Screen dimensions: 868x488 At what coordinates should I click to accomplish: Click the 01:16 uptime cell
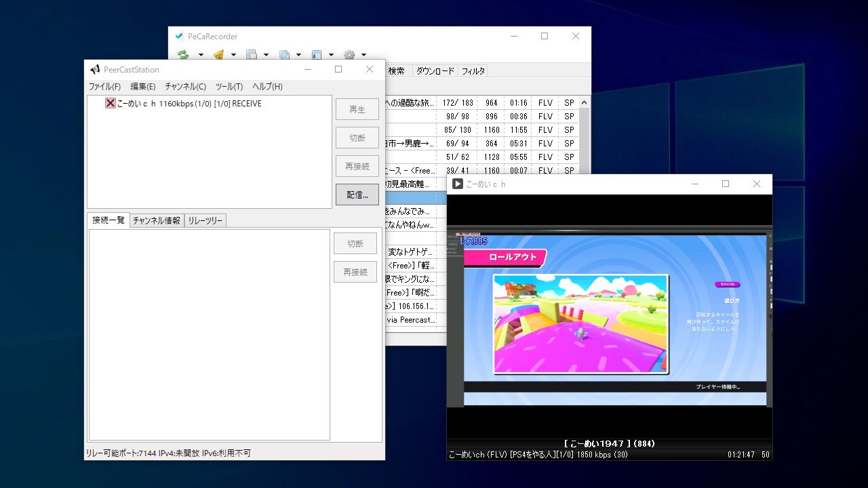tap(519, 103)
